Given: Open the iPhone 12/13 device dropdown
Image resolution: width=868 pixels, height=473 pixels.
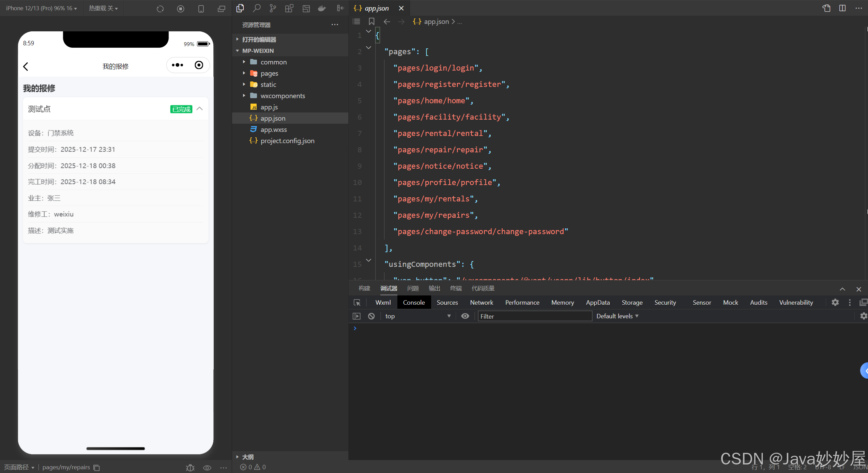Looking at the screenshot, I should 41,8.
